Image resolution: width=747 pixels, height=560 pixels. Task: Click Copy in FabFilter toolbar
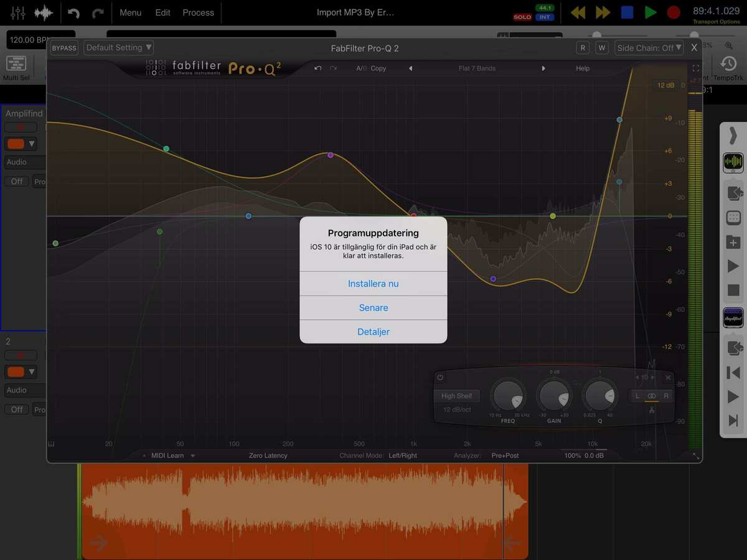(x=378, y=68)
